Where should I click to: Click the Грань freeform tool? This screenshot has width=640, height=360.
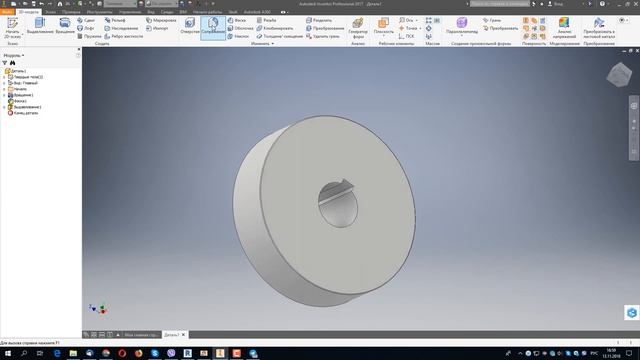coord(492,20)
